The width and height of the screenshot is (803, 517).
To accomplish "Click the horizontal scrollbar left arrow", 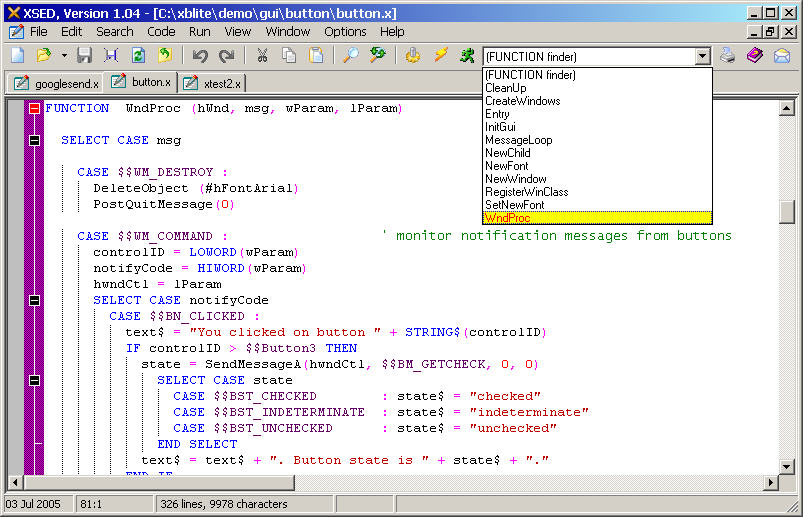I will 15,482.
